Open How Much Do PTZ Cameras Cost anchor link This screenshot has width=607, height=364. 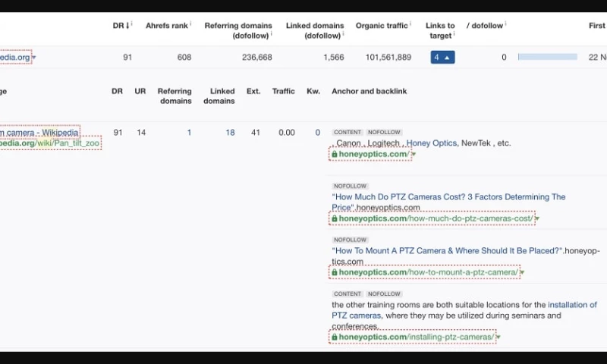(448, 202)
